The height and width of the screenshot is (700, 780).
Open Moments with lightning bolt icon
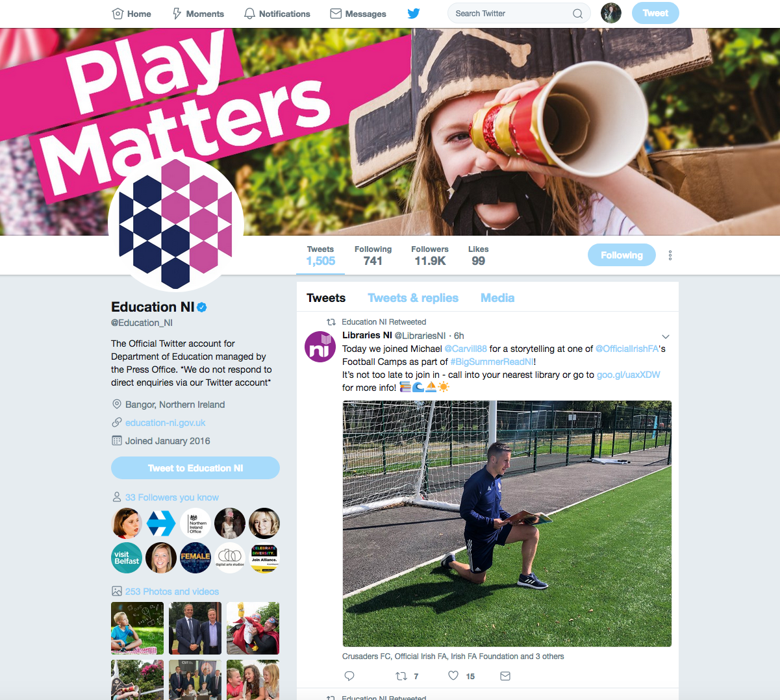tap(177, 14)
